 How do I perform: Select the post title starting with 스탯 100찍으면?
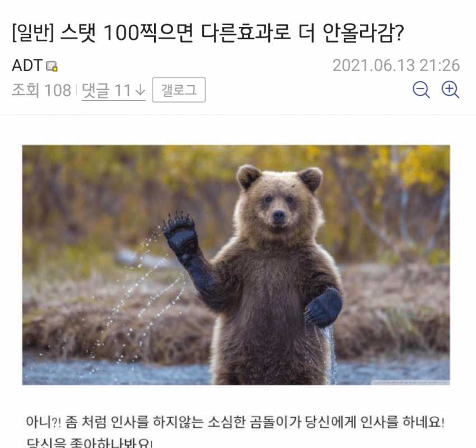pyautogui.click(x=232, y=33)
